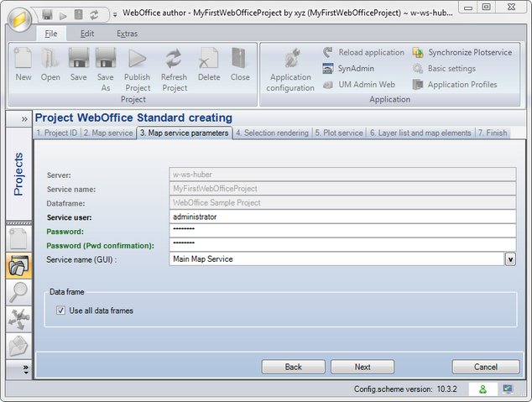Click the Cancel button

(486, 367)
